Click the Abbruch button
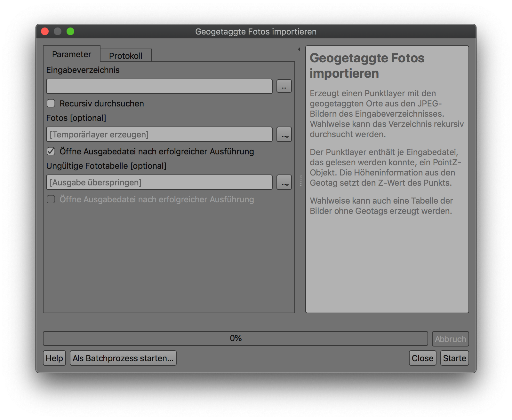The image size is (512, 420). 450,339
